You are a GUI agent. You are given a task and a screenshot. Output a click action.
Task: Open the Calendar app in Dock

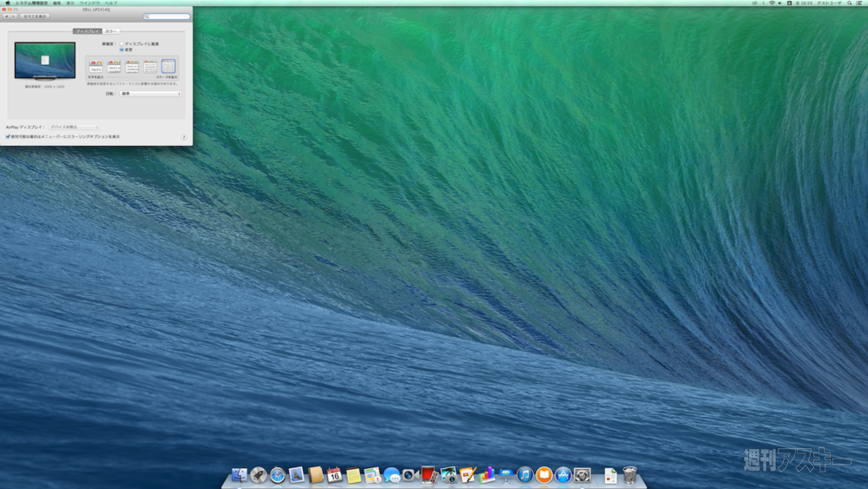pos(334,475)
